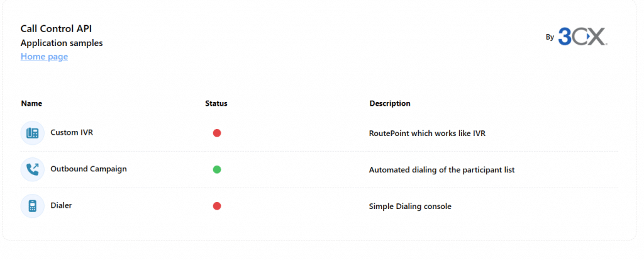Image resolution: width=644 pixels, height=260 pixels.
Task: Click the Description column header
Action: point(390,103)
